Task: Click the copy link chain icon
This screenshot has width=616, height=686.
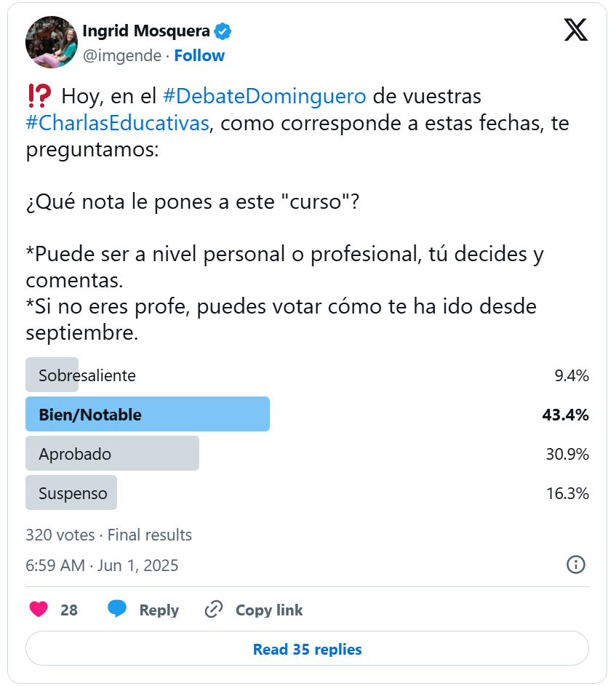Action: pos(214,610)
